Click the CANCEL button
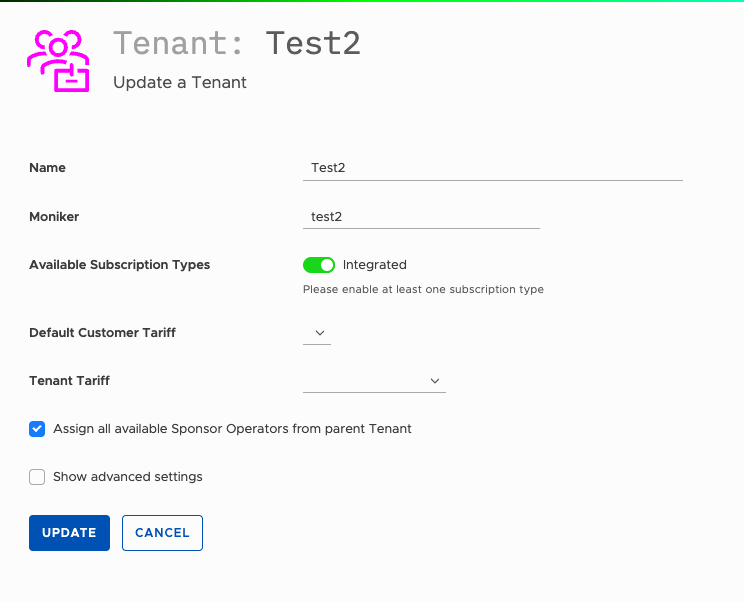744x602 pixels. (162, 533)
